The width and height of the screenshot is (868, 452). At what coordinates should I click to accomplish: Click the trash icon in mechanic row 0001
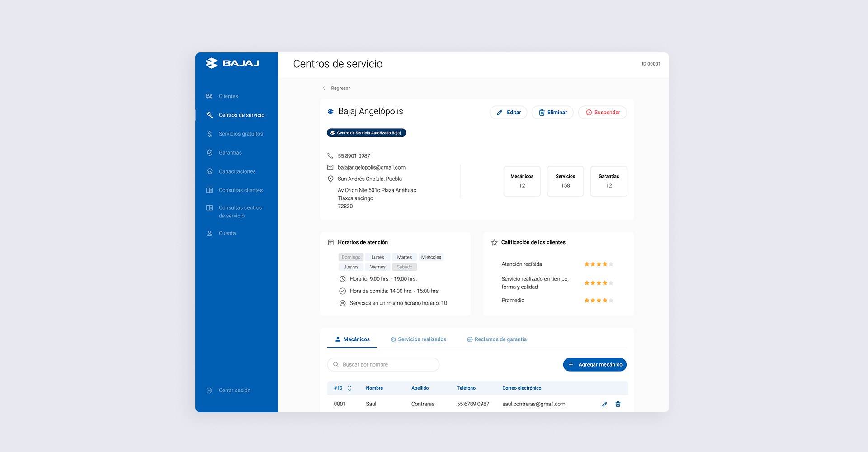click(618, 404)
